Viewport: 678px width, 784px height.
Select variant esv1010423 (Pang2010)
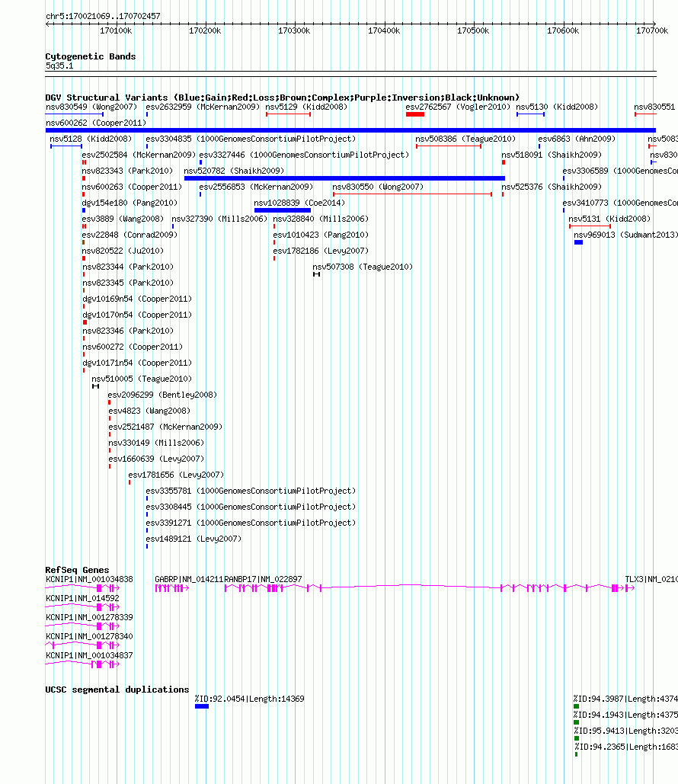click(x=321, y=235)
